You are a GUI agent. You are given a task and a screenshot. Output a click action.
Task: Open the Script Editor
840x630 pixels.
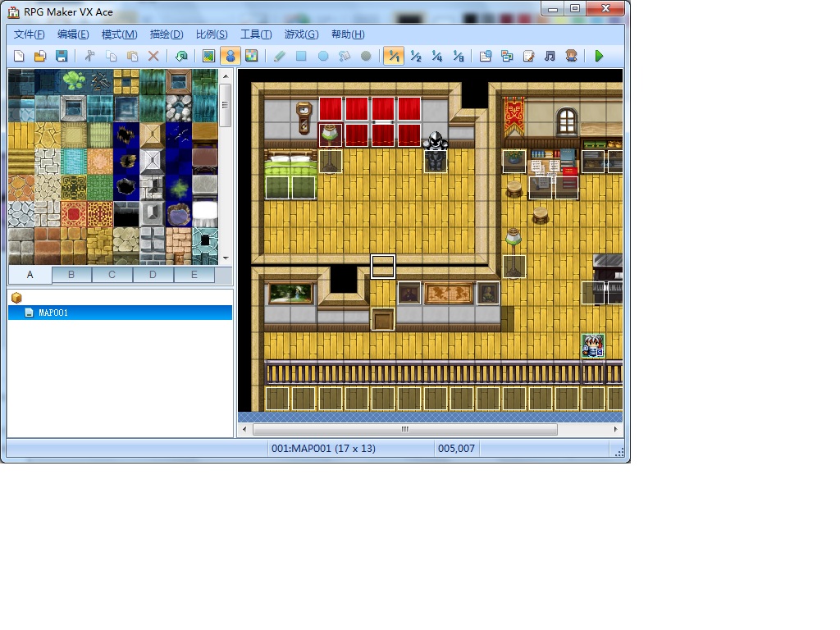(528, 56)
